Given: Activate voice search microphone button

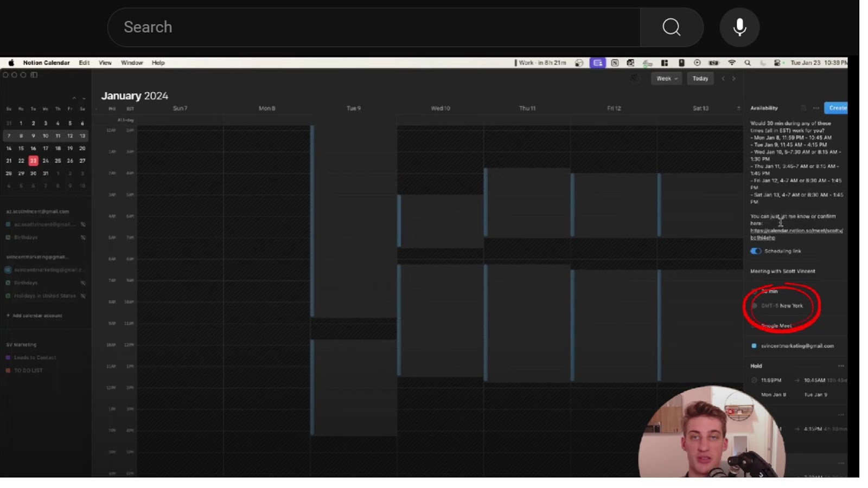Looking at the screenshot, I should coord(739,27).
